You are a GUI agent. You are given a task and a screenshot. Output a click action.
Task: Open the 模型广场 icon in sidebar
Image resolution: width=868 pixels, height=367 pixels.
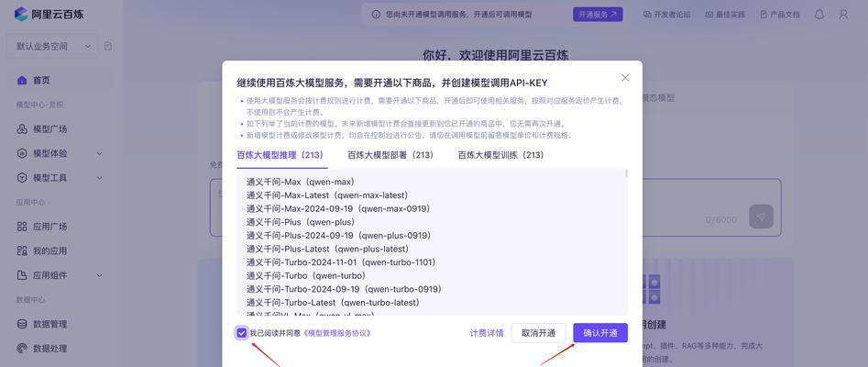pyautogui.click(x=22, y=129)
